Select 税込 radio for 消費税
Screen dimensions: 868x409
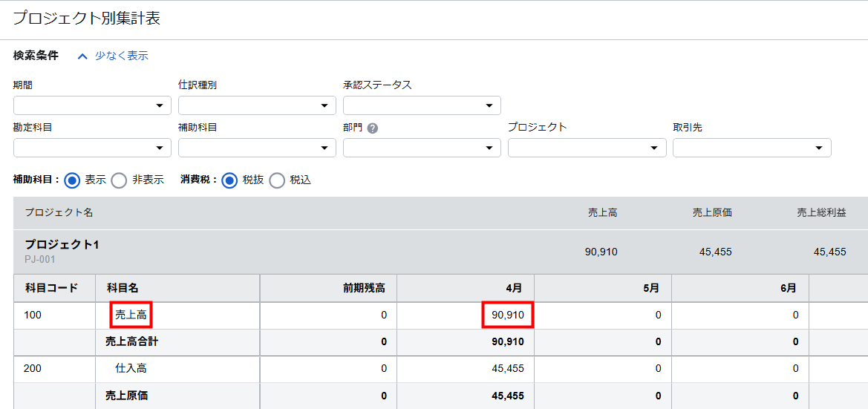click(x=277, y=180)
